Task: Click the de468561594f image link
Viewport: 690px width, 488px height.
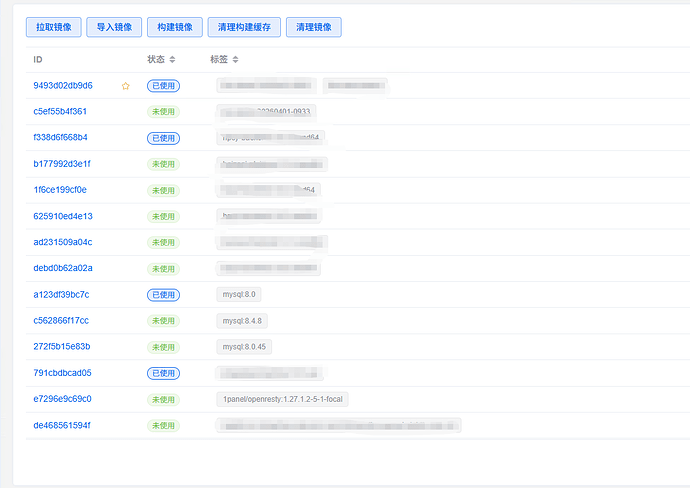Action: tap(61, 425)
